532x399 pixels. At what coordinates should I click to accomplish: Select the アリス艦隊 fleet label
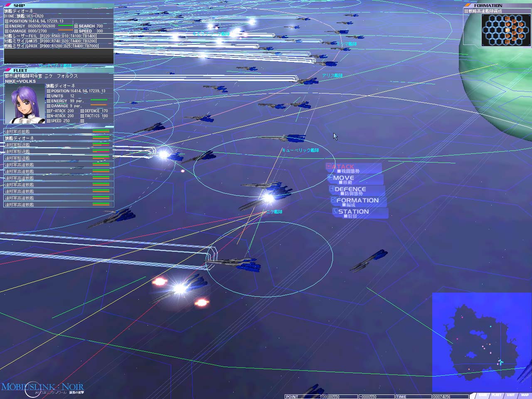pyautogui.click(x=332, y=76)
